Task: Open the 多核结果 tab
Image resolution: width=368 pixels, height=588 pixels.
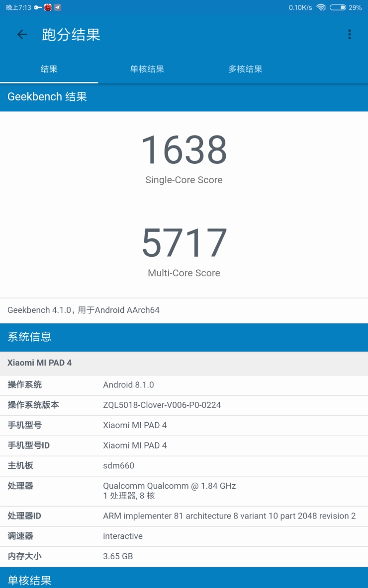Action: pos(245,69)
